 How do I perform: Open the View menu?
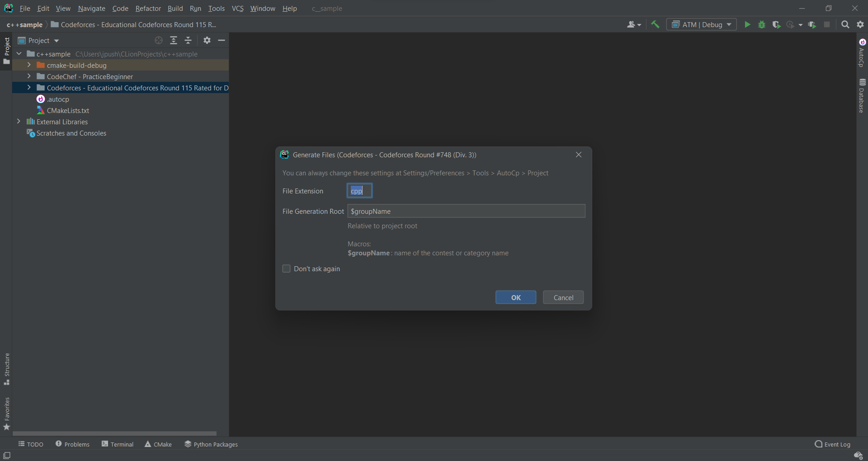point(63,9)
